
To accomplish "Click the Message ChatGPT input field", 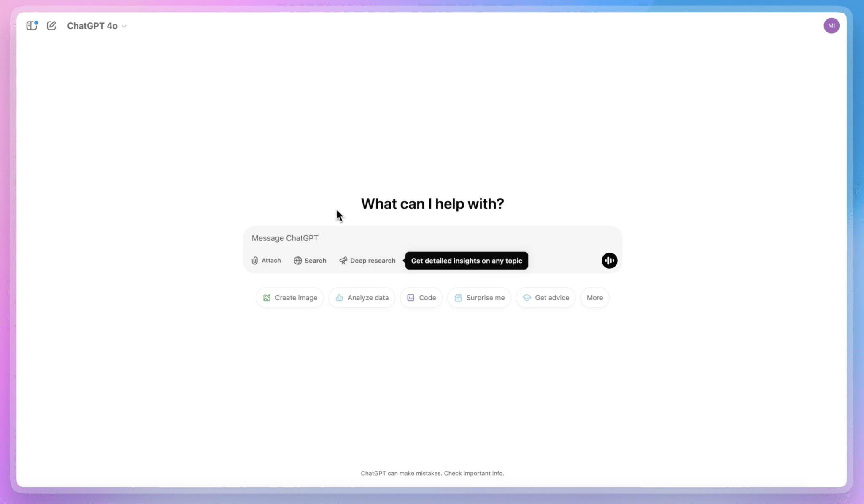I will click(432, 237).
